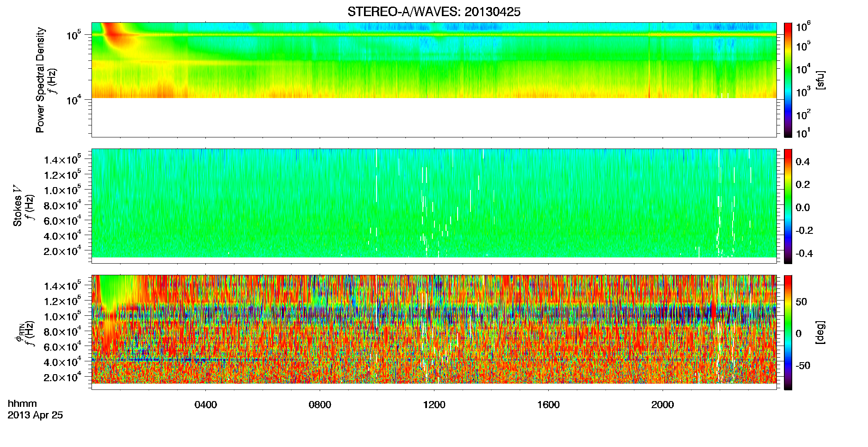
Task: Click the 8.0×10^4 tick in phi RTN panel
Action: pos(62,332)
